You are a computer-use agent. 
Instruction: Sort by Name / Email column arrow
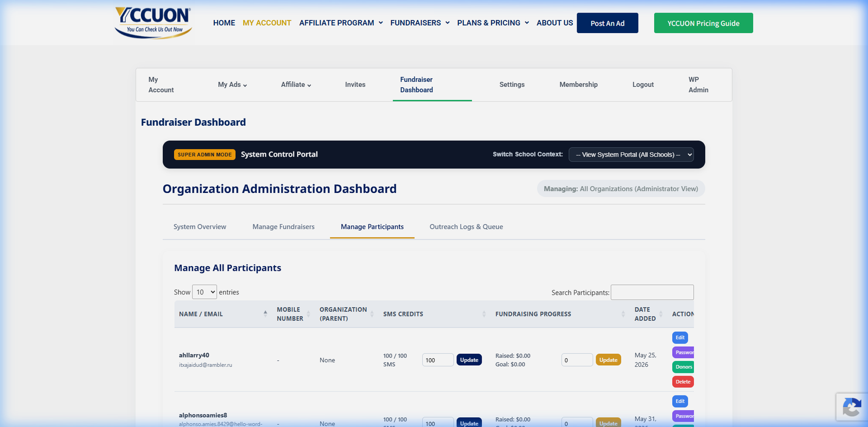click(265, 314)
